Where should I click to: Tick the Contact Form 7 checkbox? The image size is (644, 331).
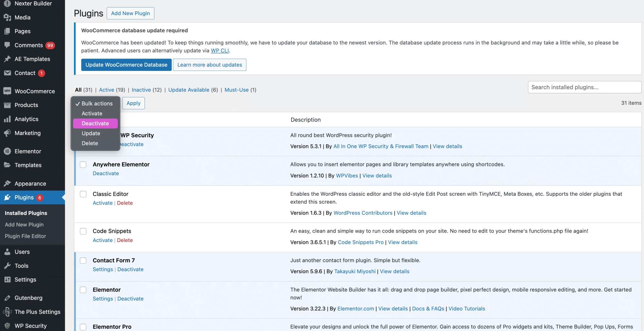coord(83,260)
